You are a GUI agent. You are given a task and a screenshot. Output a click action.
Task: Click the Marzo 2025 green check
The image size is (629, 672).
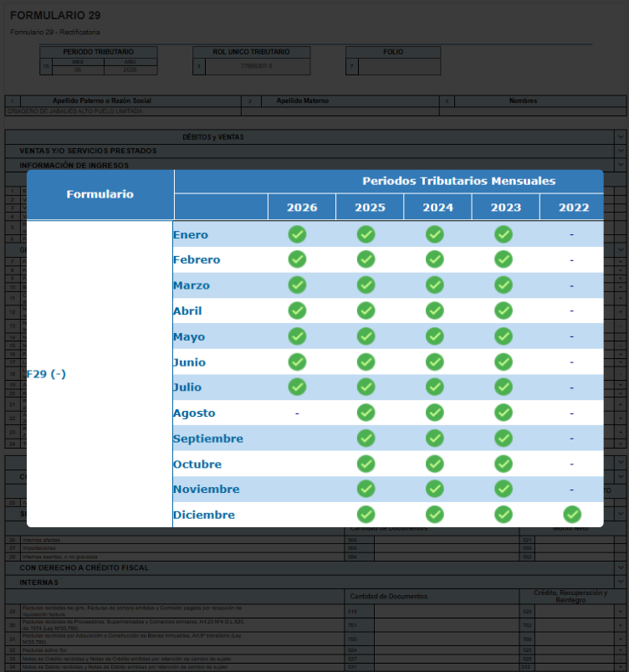pos(366,285)
